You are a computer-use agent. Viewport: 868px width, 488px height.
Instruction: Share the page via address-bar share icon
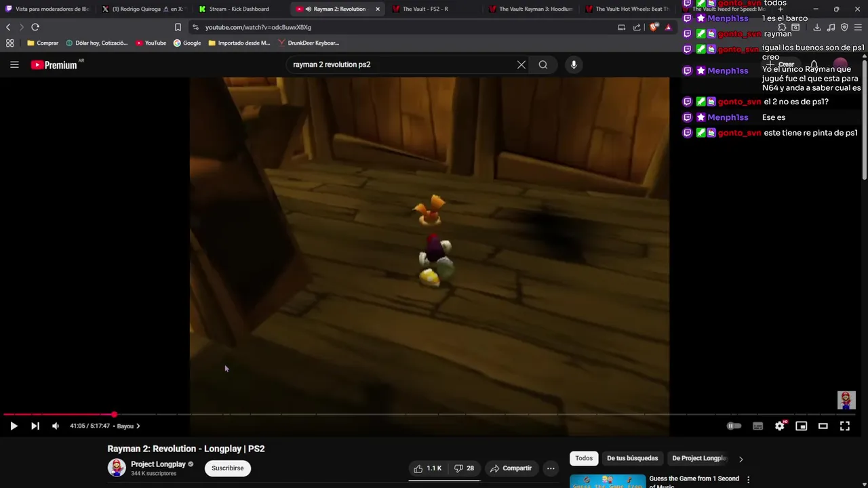point(637,27)
